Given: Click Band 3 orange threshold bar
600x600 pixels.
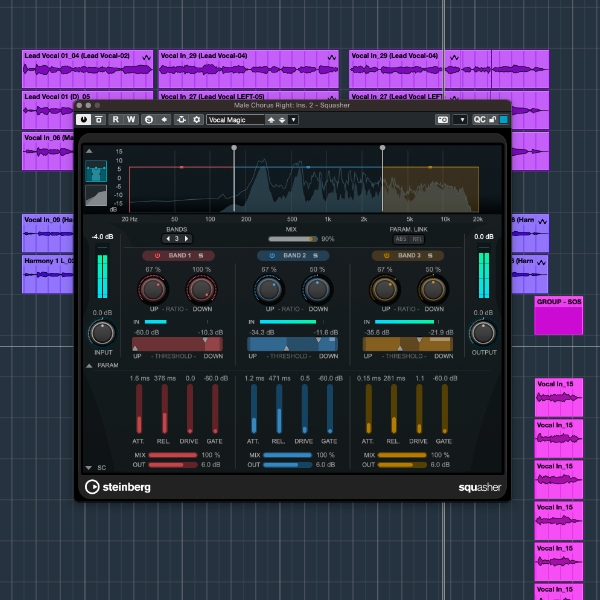Looking at the screenshot, I should click(408, 344).
